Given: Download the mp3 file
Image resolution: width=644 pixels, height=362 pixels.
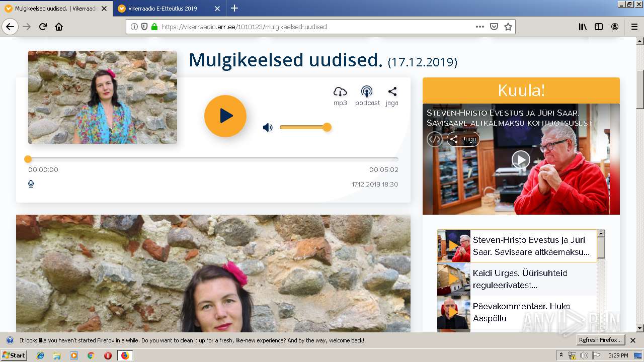Looking at the screenshot, I should click(x=340, y=96).
